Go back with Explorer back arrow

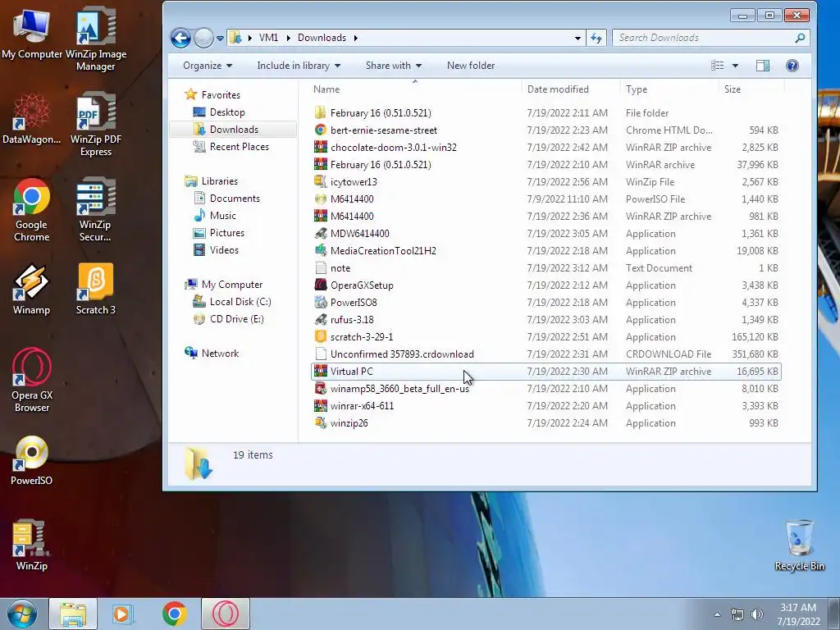180,38
